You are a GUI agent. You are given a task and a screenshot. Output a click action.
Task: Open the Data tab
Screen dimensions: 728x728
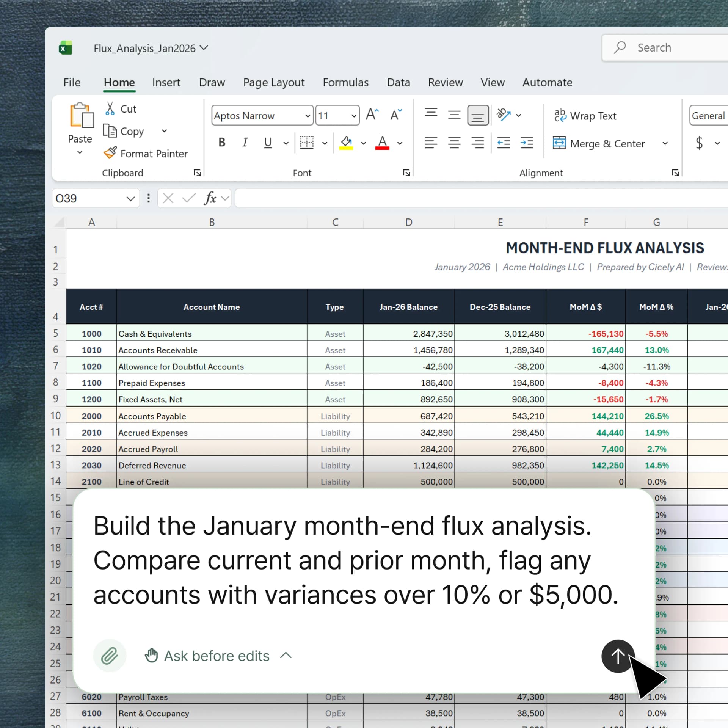click(x=398, y=82)
